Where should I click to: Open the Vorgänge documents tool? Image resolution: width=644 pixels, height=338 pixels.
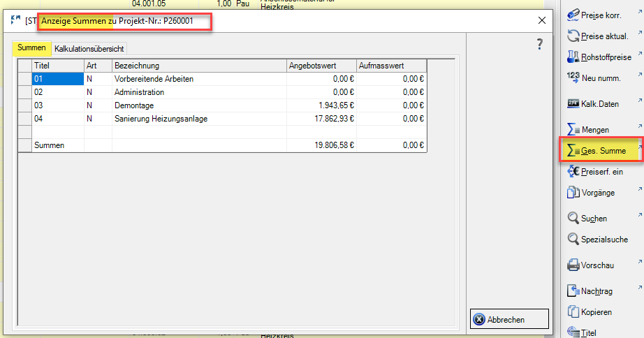pos(573,193)
